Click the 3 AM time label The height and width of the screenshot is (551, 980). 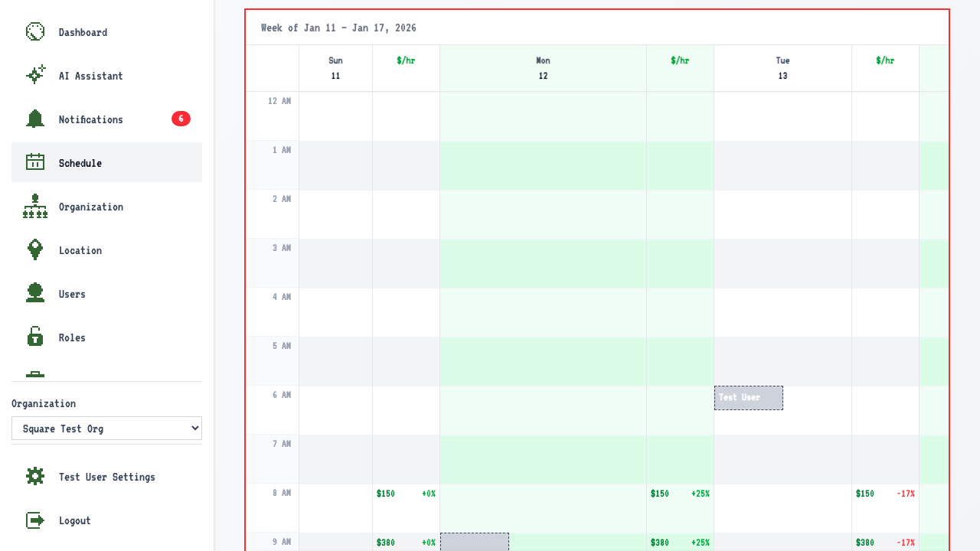tap(282, 248)
